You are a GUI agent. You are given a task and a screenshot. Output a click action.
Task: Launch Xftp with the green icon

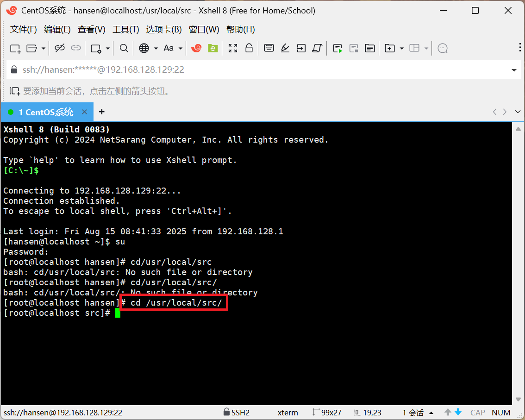pyautogui.click(x=212, y=48)
